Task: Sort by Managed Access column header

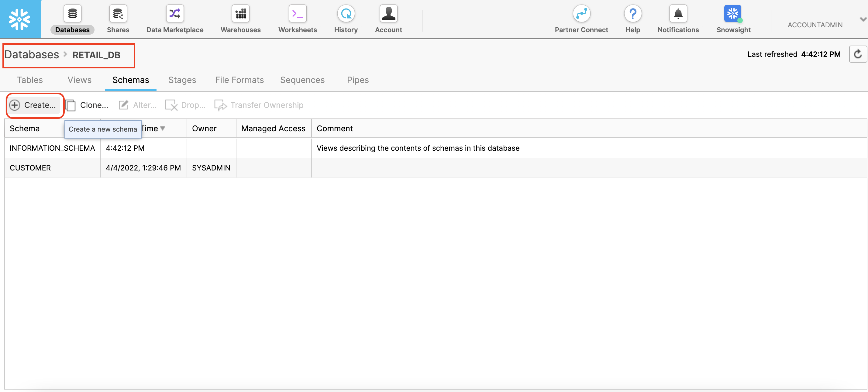Action: tap(273, 128)
